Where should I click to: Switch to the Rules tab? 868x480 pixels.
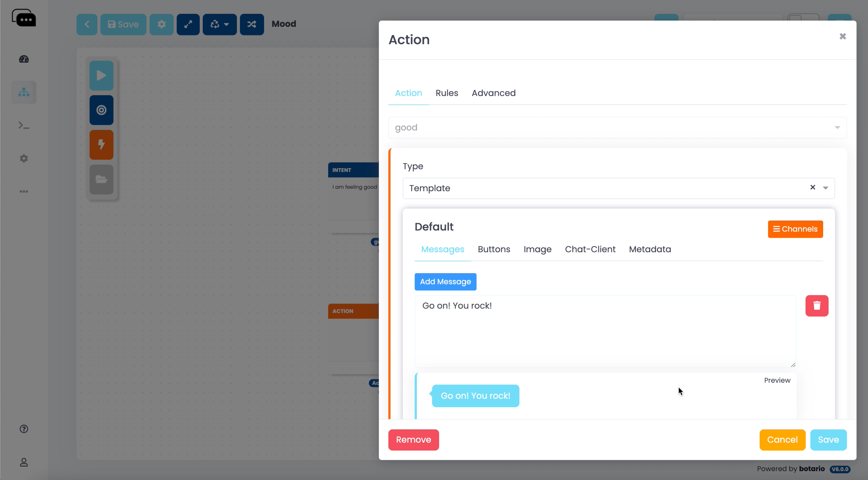pyautogui.click(x=446, y=93)
